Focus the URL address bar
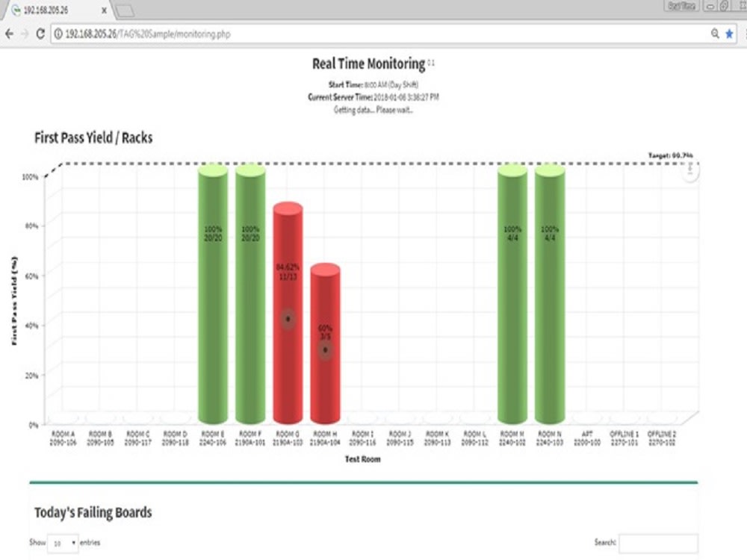Viewport: 747px width, 560px height. pyautogui.click(x=381, y=34)
